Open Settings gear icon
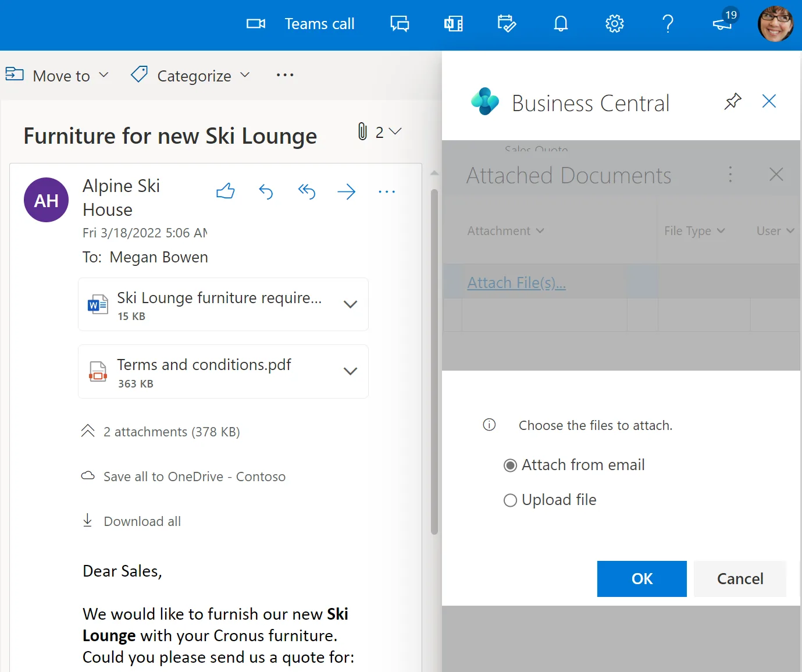The width and height of the screenshot is (802, 672). (x=614, y=24)
